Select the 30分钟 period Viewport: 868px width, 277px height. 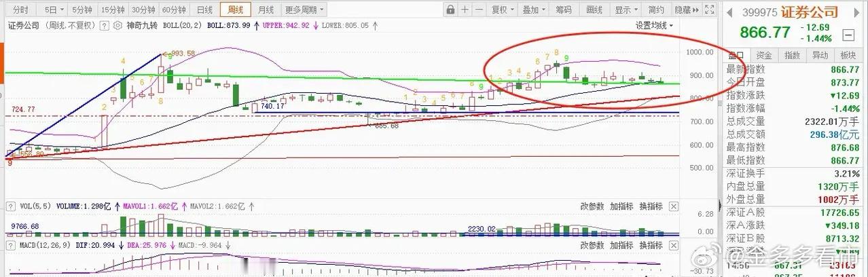[x=144, y=10]
